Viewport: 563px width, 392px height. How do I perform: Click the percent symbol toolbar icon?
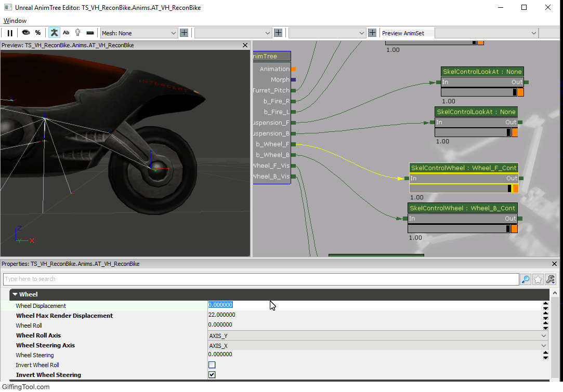(38, 33)
